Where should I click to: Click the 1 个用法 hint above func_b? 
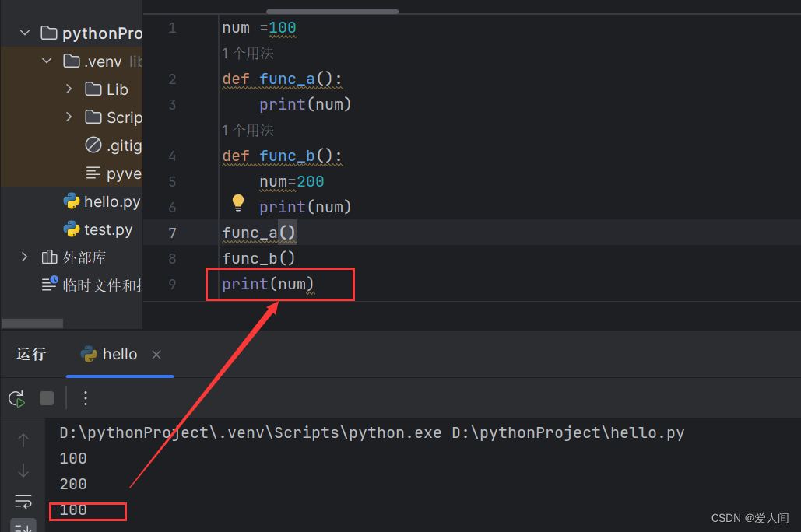(x=248, y=131)
